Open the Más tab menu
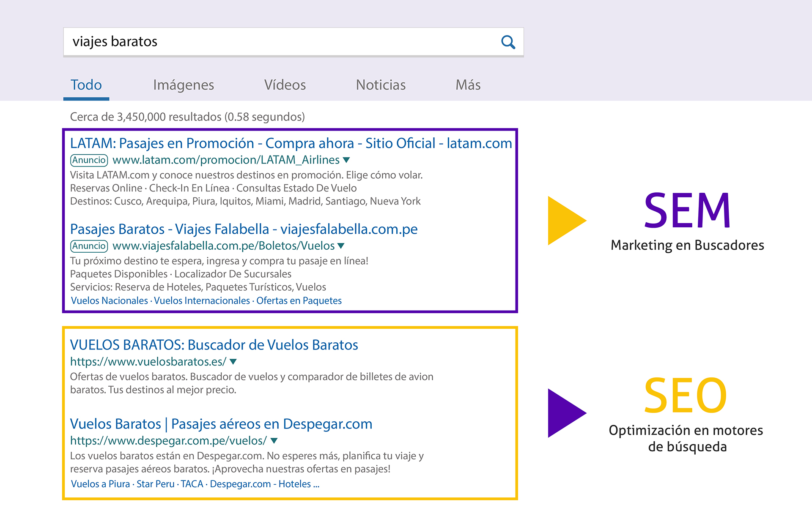The height and width of the screenshot is (524, 812). [468, 85]
